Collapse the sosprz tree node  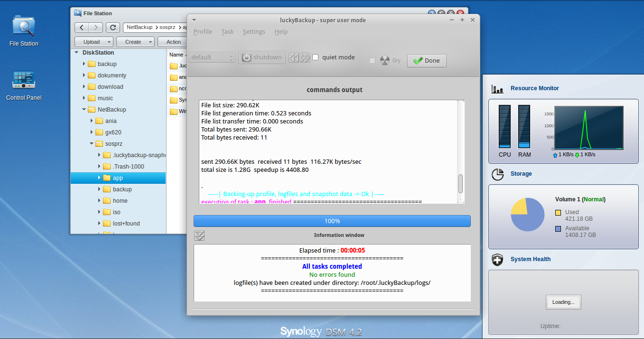[x=92, y=144]
